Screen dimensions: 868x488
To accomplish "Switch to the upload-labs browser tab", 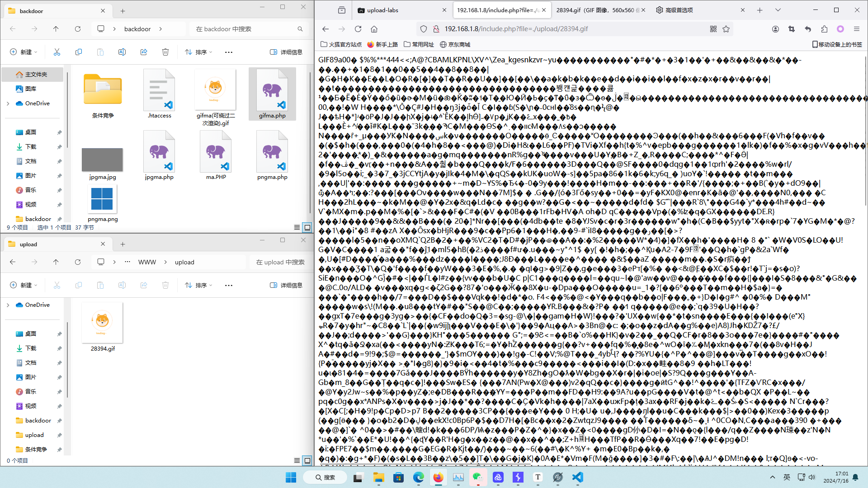I will (382, 10).
